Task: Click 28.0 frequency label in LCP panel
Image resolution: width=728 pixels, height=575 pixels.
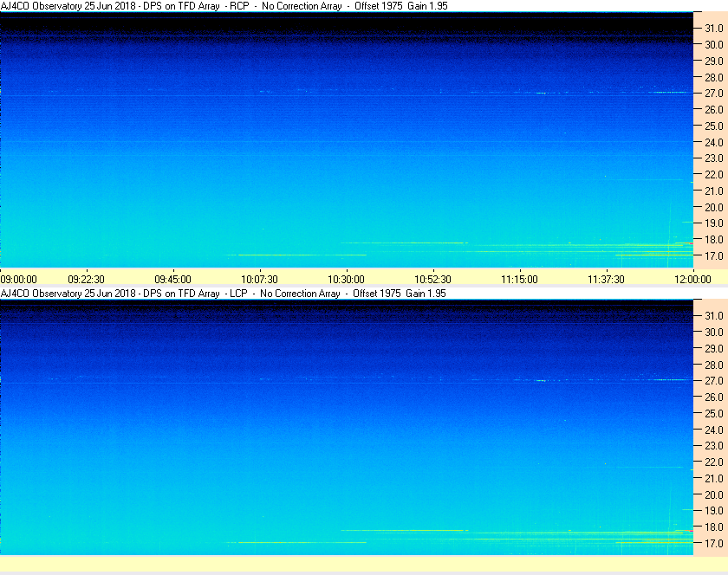Action: tap(714, 365)
